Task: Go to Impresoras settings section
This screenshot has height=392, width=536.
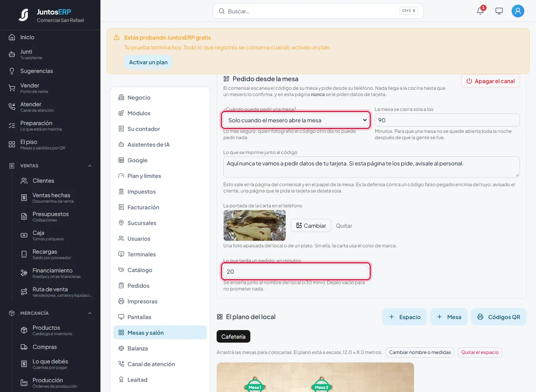Action: point(160,301)
